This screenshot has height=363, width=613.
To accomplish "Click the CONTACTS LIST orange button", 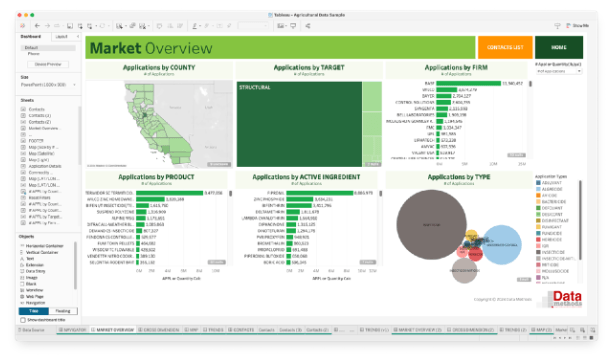I will coord(505,47).
